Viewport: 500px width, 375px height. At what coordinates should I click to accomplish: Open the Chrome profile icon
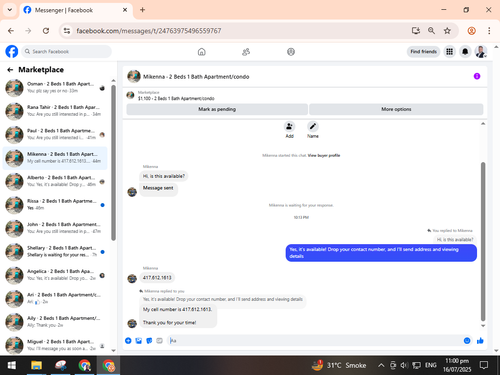click(x=472, y=31)
